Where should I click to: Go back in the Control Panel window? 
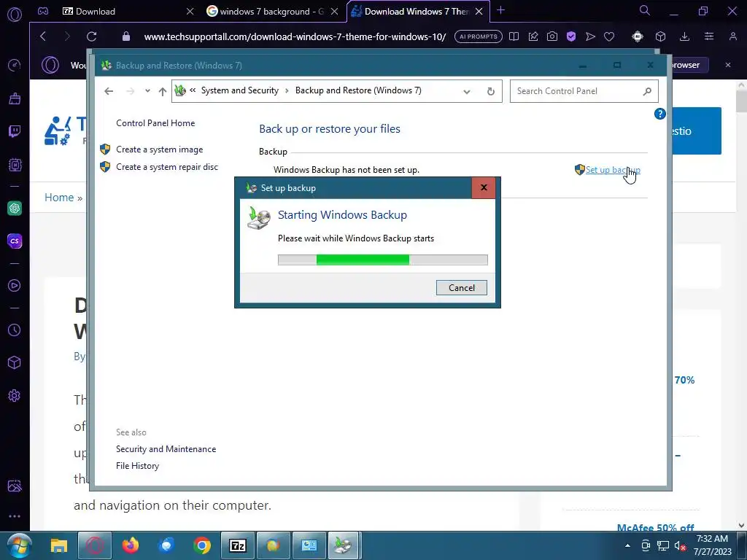coord(109,91)
